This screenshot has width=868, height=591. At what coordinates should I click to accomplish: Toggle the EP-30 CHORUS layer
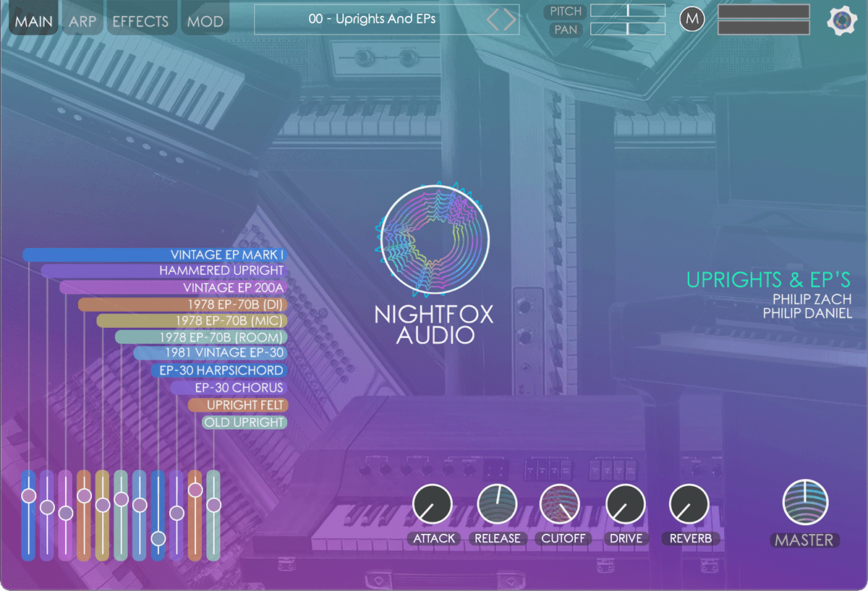coord(228,388)
